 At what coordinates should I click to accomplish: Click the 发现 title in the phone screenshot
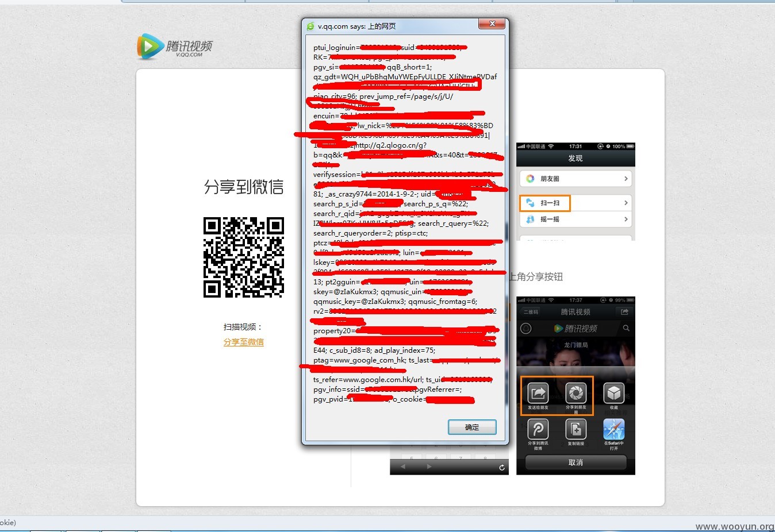(x=576, y=158)
